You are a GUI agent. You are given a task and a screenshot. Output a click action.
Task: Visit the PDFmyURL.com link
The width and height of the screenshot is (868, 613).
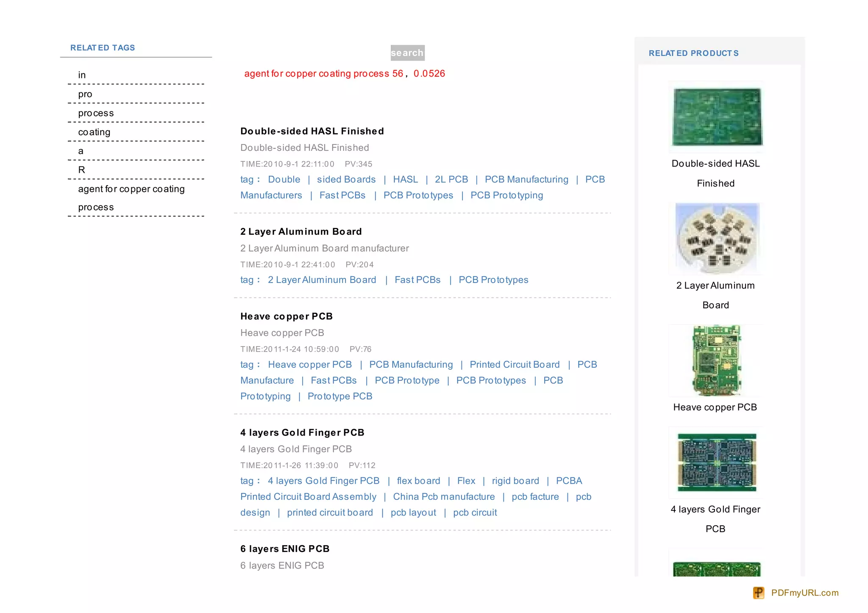(x=804, y=593)
